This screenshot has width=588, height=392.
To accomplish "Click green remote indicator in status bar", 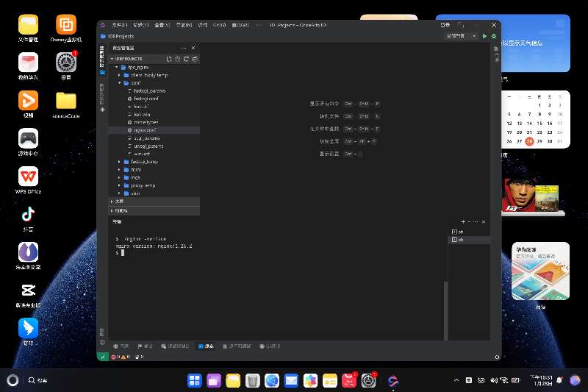I will (x=103, y=357).
